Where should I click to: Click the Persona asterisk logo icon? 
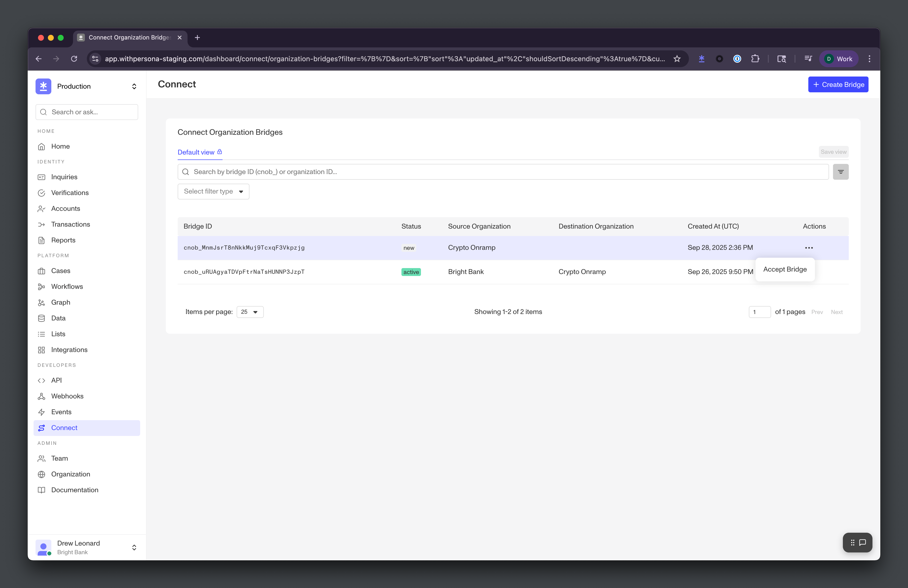click(x=43, y=86)
